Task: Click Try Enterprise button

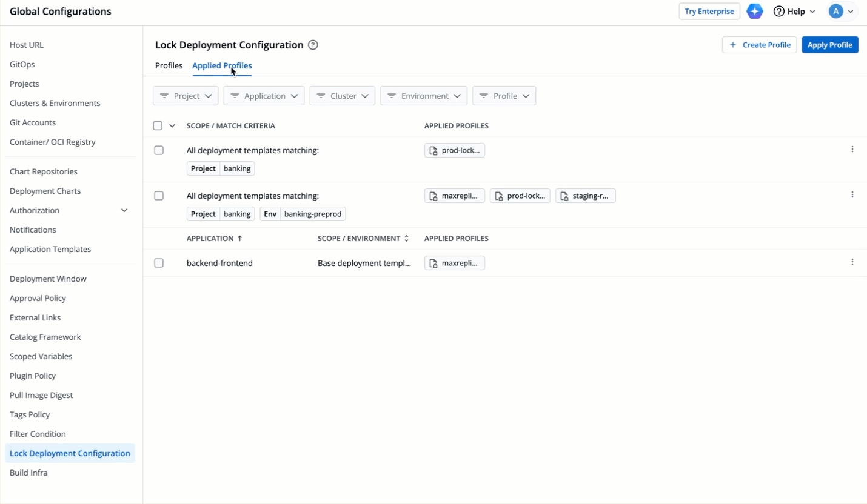Action: 709,12
